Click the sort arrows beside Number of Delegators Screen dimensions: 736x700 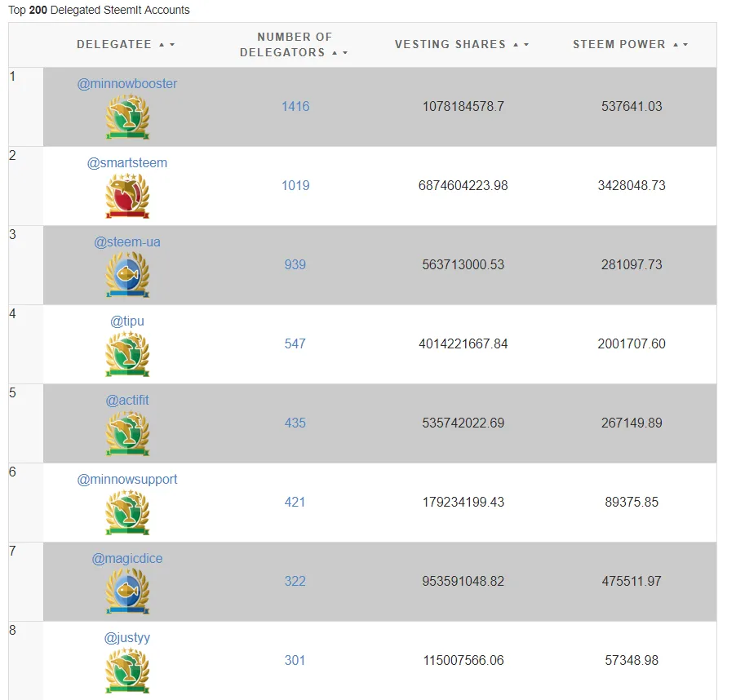[339, 53]
